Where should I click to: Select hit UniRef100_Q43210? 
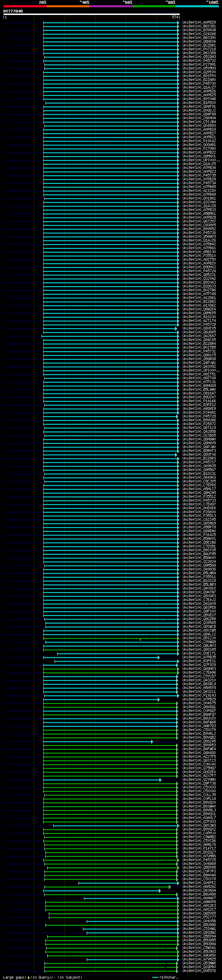(199, 680)
